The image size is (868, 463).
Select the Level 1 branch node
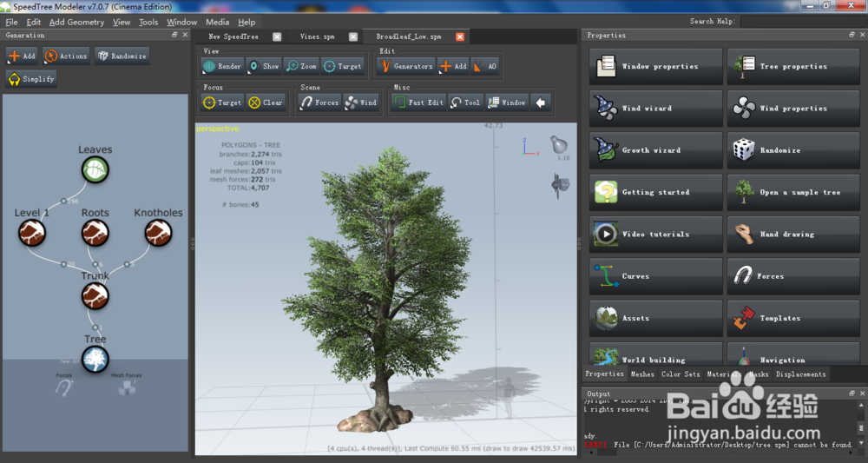click(x=32, y=233)
